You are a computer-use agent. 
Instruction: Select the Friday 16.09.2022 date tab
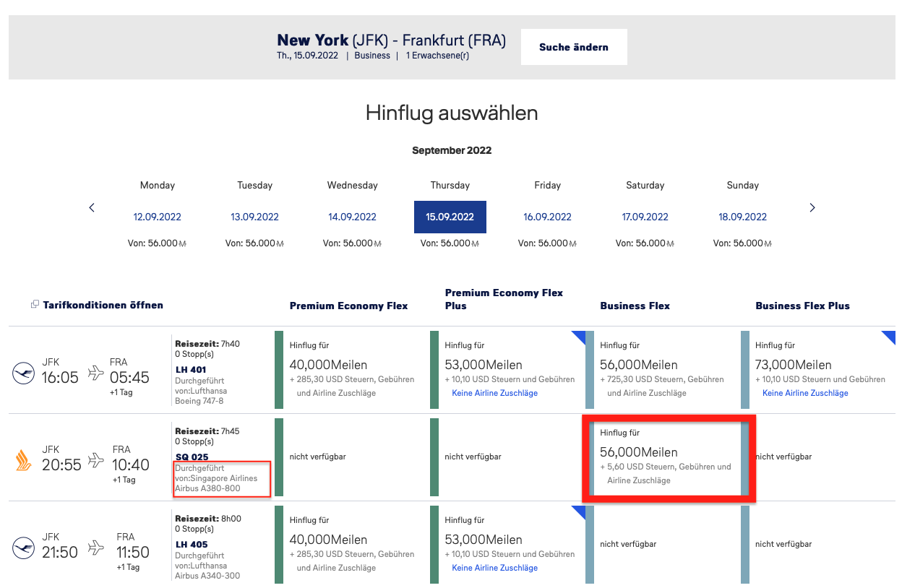pos(547,217)
